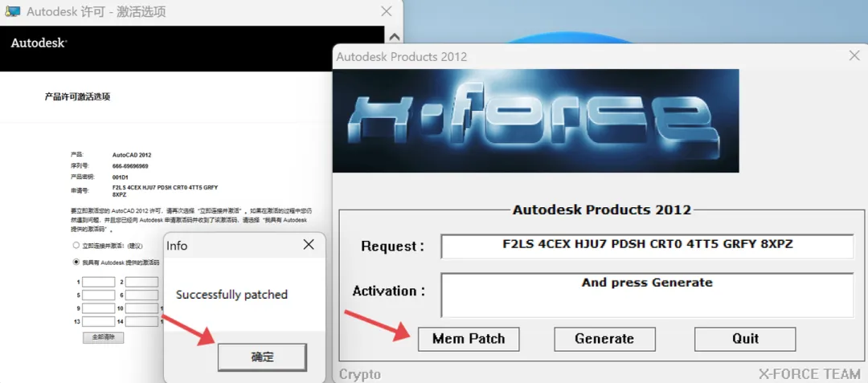This screenshot has width=868, height=383.
Task: Click the Quit button
Action: (x=745, y=339)
